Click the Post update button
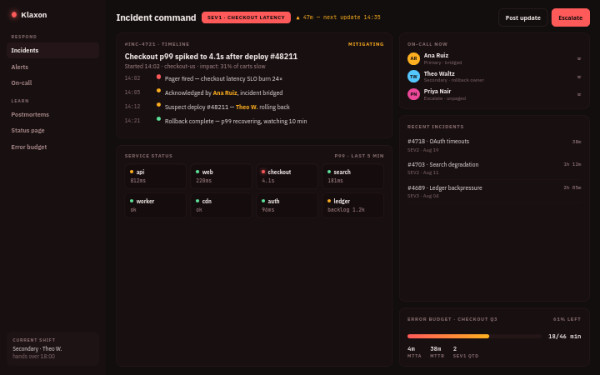Viewport: 600px width, 375px height. tap(523, 18)
